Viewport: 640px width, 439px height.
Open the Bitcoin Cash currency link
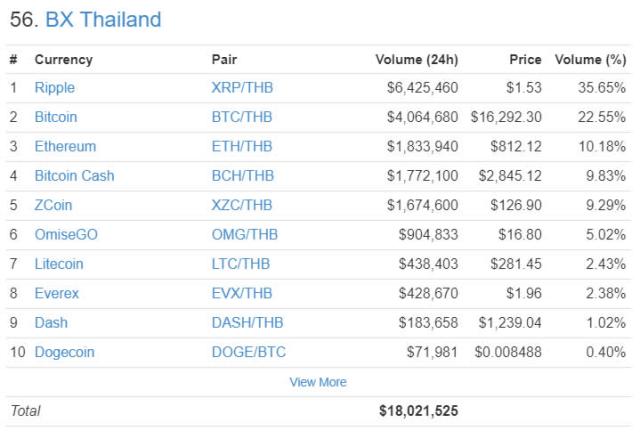click(74, 176)
